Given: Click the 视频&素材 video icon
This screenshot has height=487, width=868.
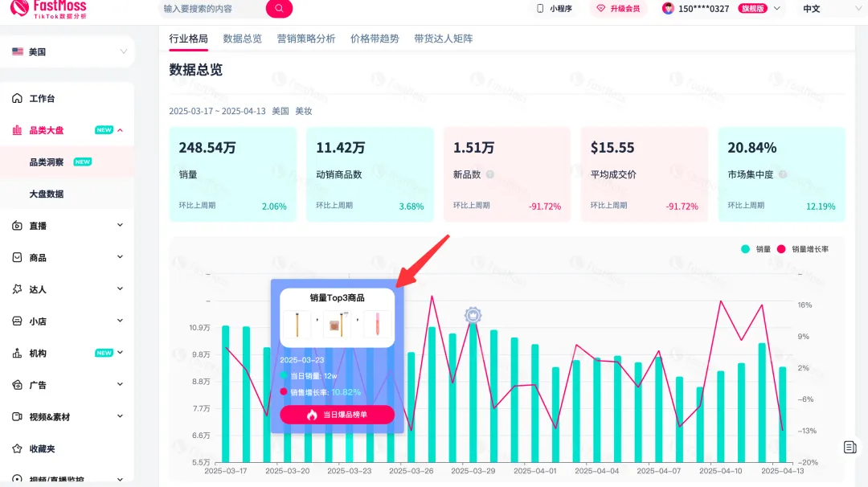Looking at the screenshot, I should coord(17,417).
